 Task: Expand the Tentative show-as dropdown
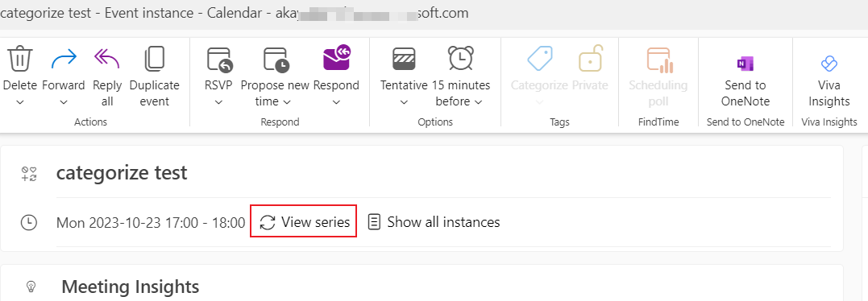point(404,102)
